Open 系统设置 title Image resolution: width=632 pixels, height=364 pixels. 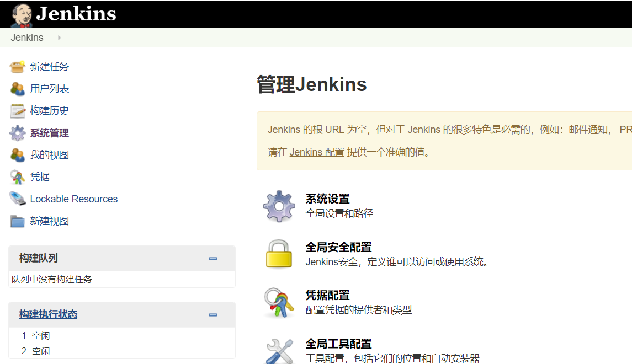click(327, 199)
